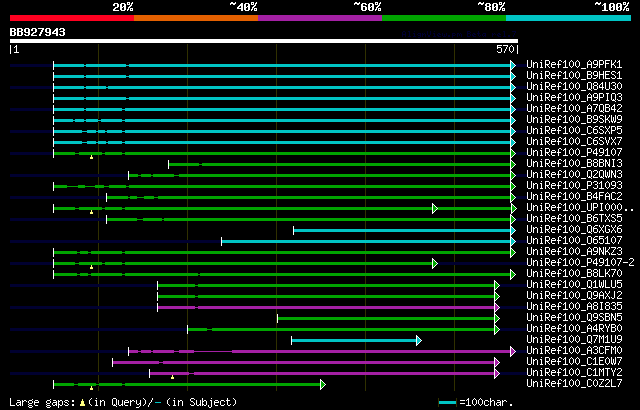Click the yellow gap marker on P49107 row

[91, 157]
